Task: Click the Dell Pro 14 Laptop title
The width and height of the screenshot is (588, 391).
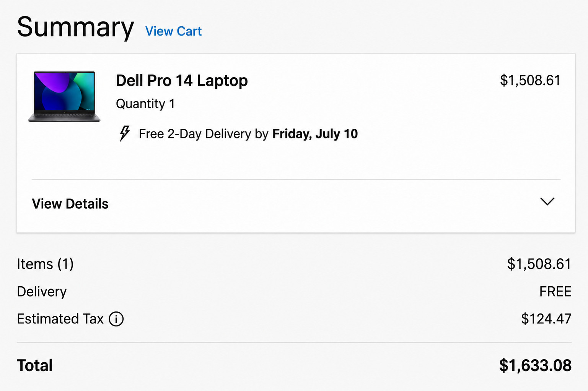Action: 182,81
